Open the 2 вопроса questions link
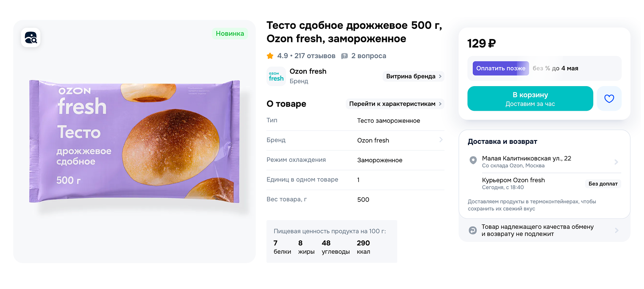 [x=369, y=56]
